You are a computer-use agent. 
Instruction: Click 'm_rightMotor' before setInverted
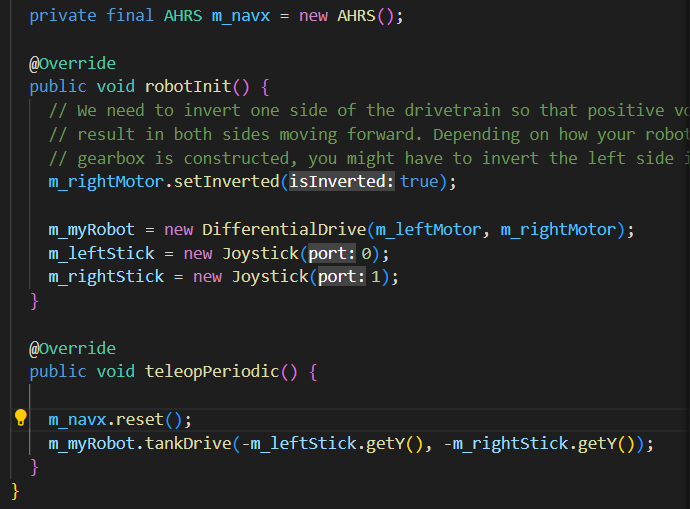106,182
